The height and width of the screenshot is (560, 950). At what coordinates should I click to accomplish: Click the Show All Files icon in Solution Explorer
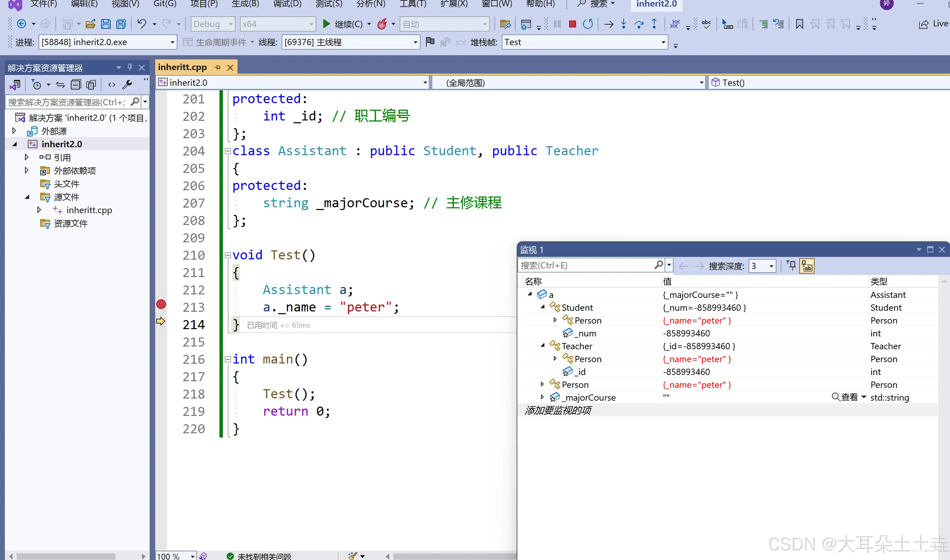tap(91, 84)
